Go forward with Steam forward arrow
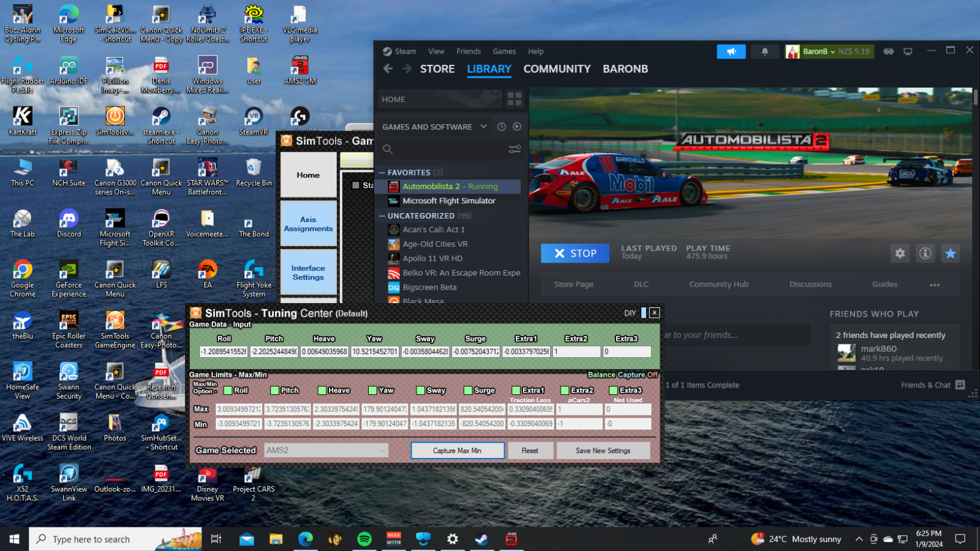This screenshot has width=980, height=551. [x=407, y=69]
